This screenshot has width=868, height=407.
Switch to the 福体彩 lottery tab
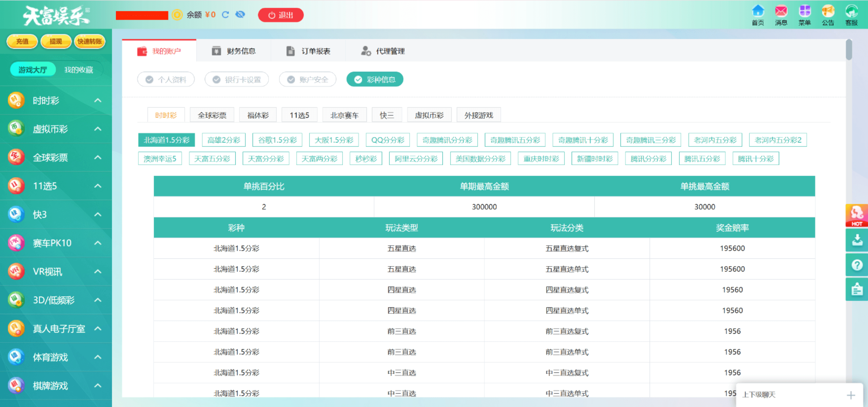(x=258, y=115)
